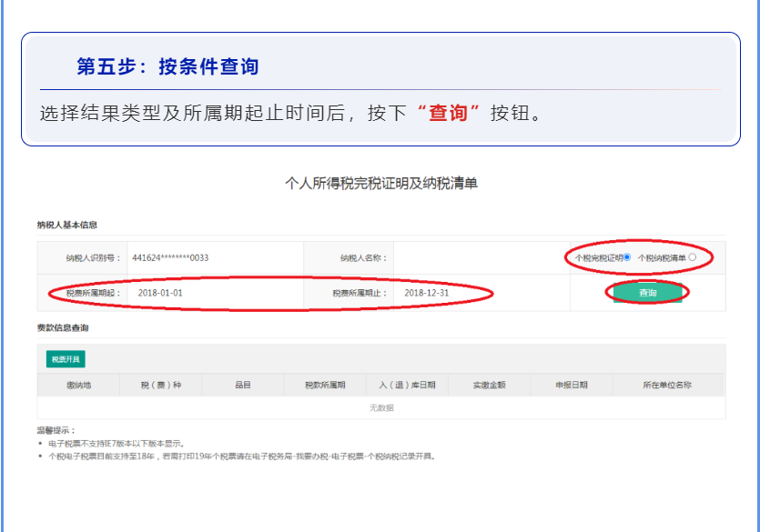760x532 pixels.
Task: Click the 品目 column header
Action: 242,385
